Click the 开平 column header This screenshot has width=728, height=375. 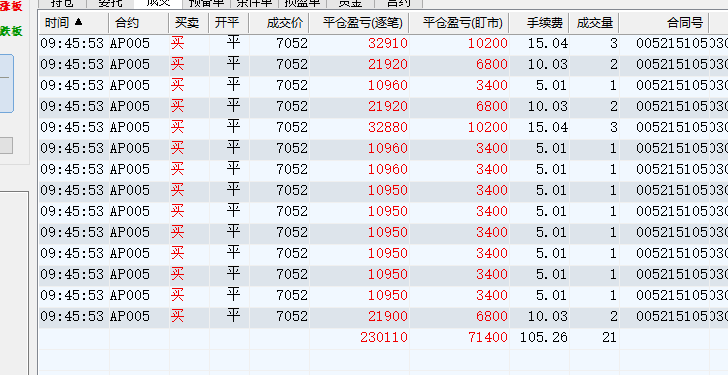(x=228, y=23)
